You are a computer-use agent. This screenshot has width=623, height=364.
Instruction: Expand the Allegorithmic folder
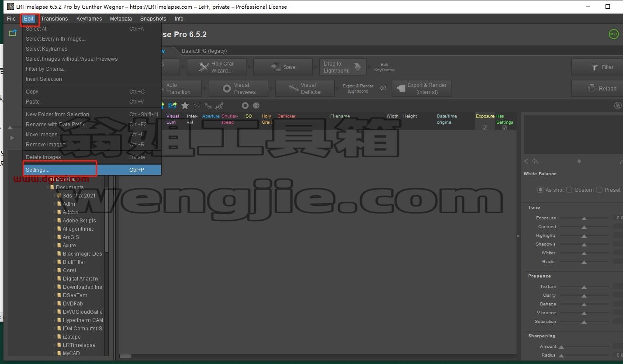click(x=55, y=229)
